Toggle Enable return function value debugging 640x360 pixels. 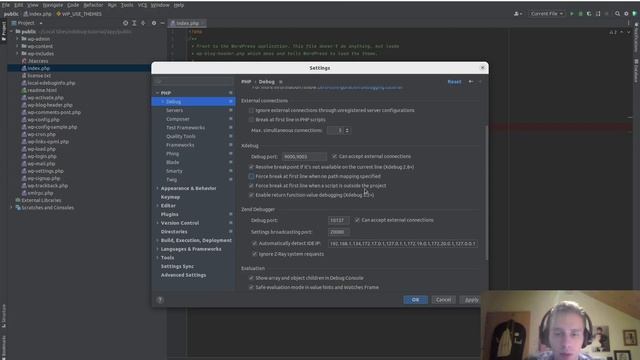pos(251,195)
